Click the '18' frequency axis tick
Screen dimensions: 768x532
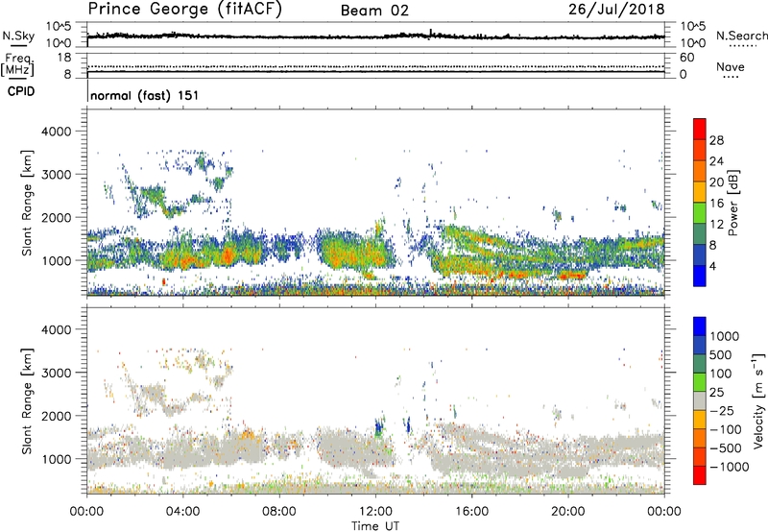(64, 58)
